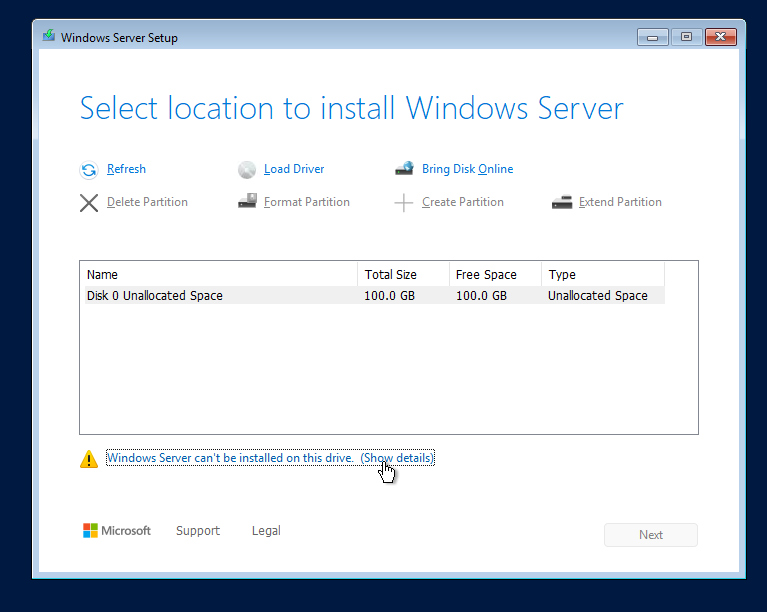Show details for the install warning
The image size is (767, 612).
pos(397,458)
